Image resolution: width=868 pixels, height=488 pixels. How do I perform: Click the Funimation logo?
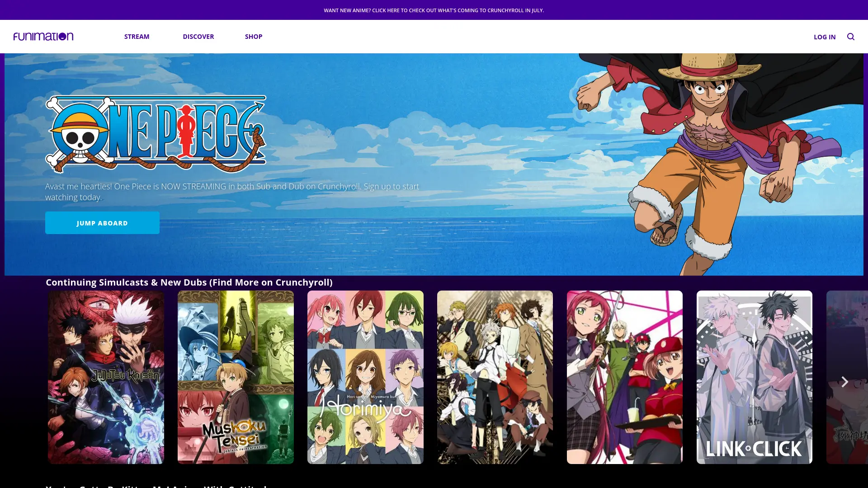click(43, 37)
